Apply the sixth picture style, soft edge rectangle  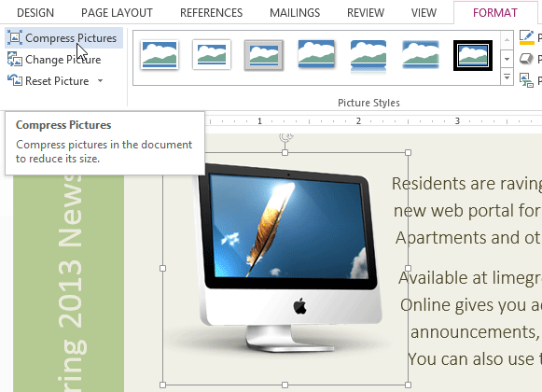click(421, 55)
